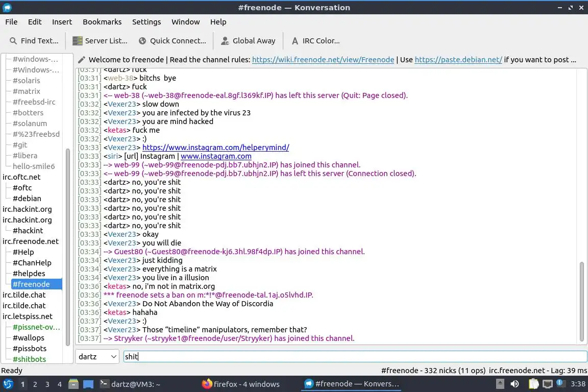Open the Insert menu

coord(62,22)
